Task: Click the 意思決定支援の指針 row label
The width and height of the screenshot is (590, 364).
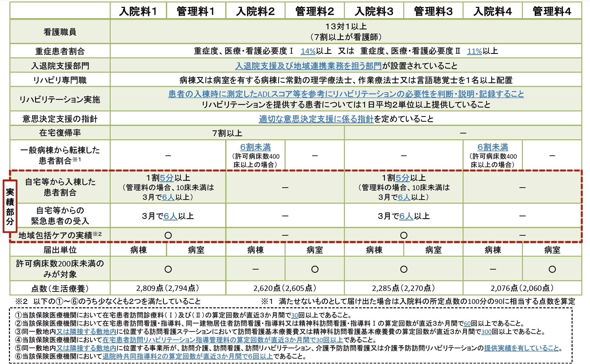Action: 60,119
